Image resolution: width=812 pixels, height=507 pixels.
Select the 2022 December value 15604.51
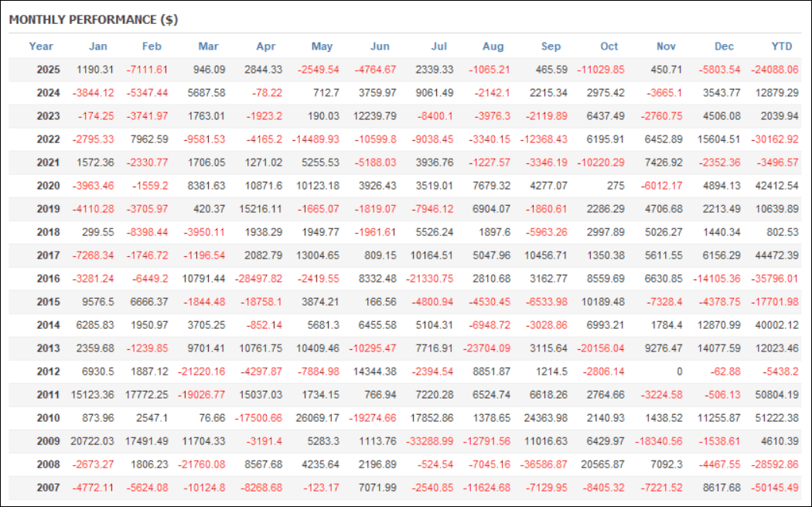(x=717, y=139)
